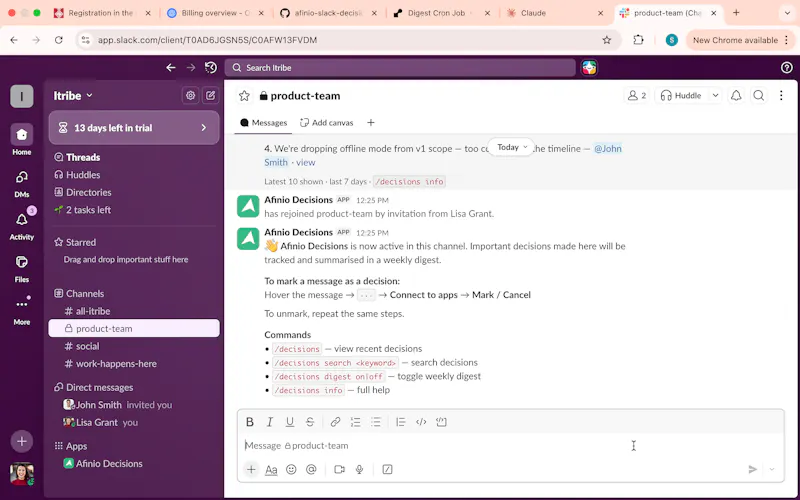This screenshot has width=800, height=500.
Task: Open Slack help question mark
Action: tap(787, 67)
